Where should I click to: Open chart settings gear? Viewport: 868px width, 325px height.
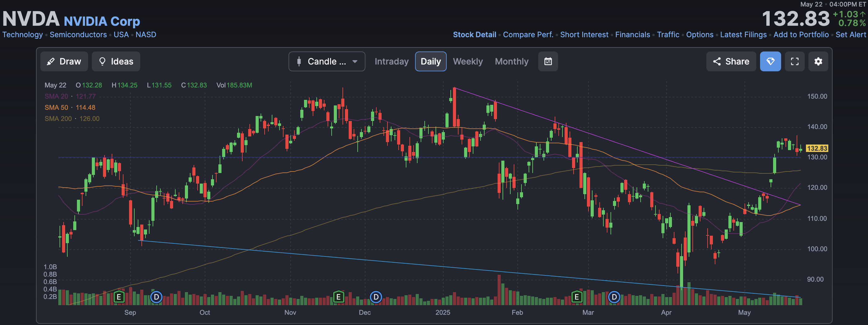(818, 61)
